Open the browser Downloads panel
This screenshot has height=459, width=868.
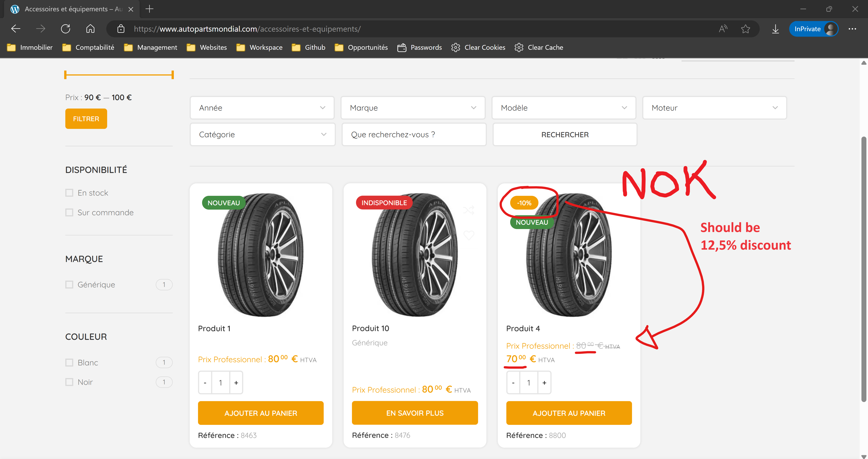pos(775,29)
